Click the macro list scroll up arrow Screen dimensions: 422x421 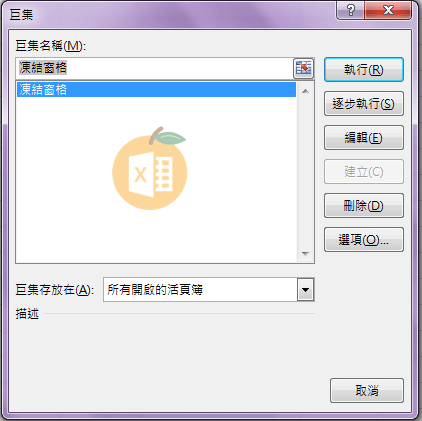coord(305,91)
